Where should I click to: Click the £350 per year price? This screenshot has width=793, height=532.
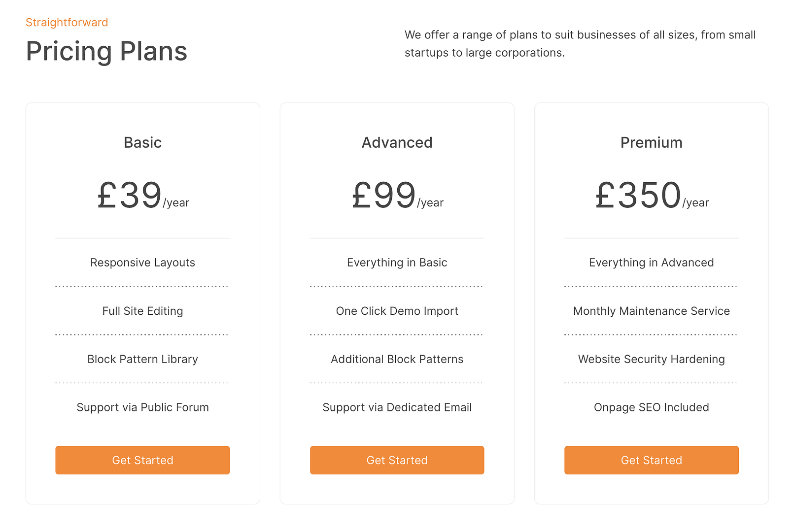652,195
